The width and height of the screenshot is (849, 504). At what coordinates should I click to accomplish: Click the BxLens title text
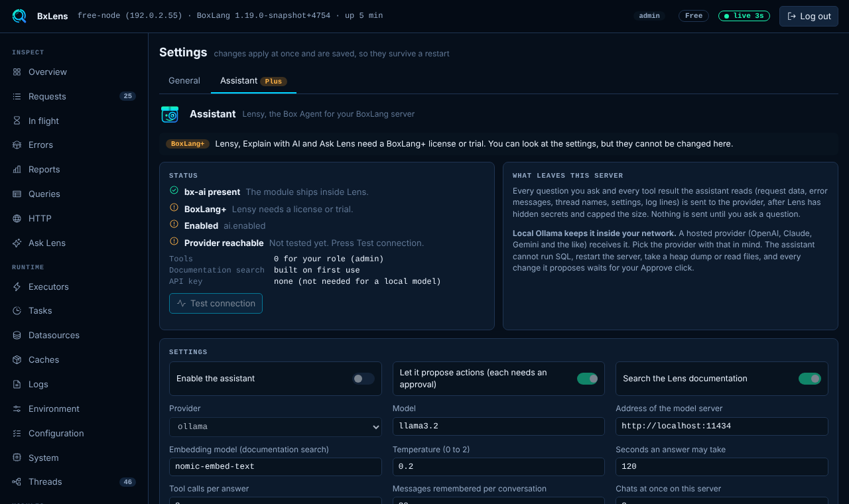[52, 16]
